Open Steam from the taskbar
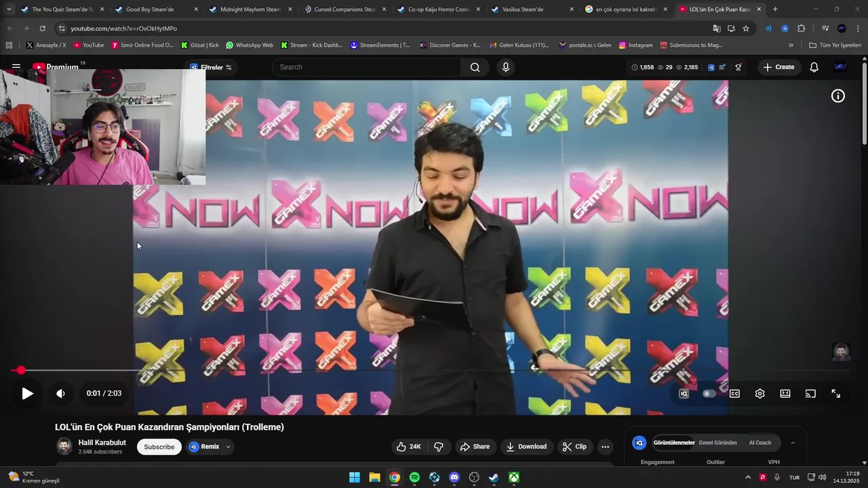Viewport: 868px width, 488px height. pos(494,477)
